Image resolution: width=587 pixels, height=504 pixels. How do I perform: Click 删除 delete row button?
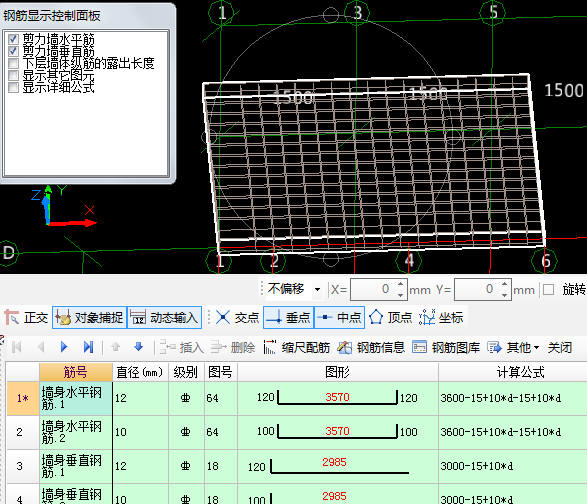point(232,347)
